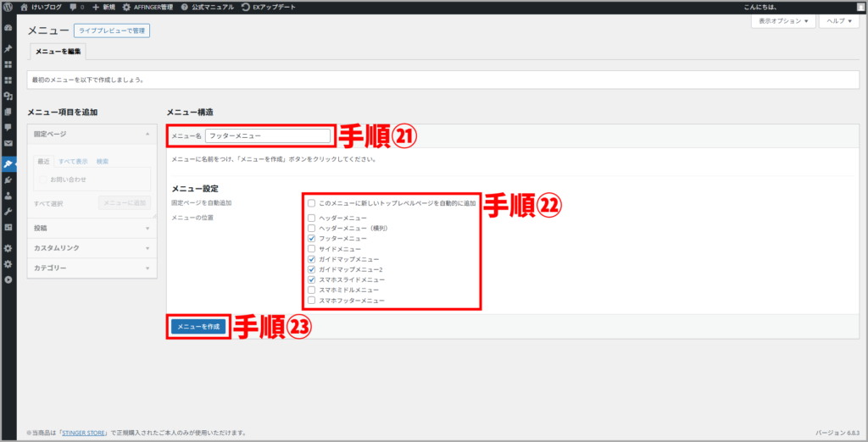Image resolution: width=868 pixels, height=442 pixels.
Task: Open the mail envelope icon in sidebar
Action: click(8, 143)
